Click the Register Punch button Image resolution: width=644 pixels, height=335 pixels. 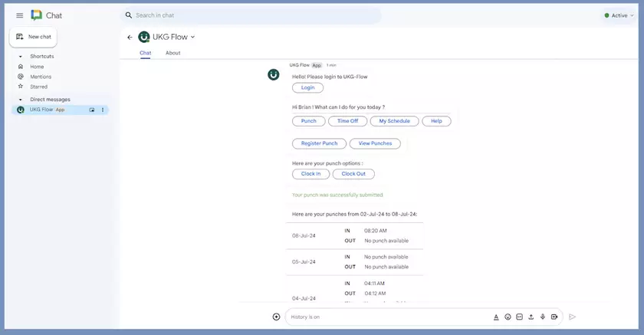pyautogui.click(x=319, y=143)
